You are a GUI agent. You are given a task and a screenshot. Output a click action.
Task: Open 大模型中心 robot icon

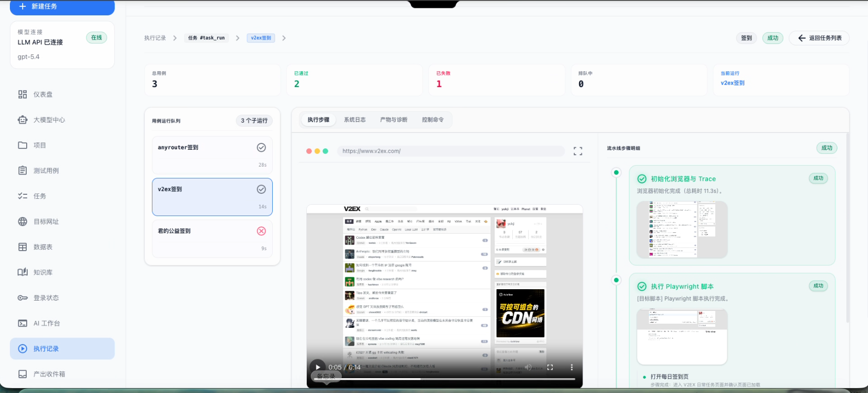tap(23, 120)
